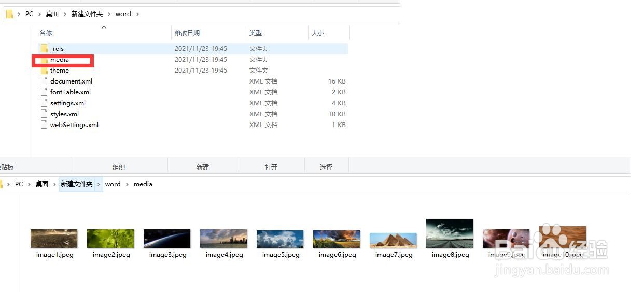Select settings.xml file name
The width and height of the screenshot is (644, 292).
point(68,103)
